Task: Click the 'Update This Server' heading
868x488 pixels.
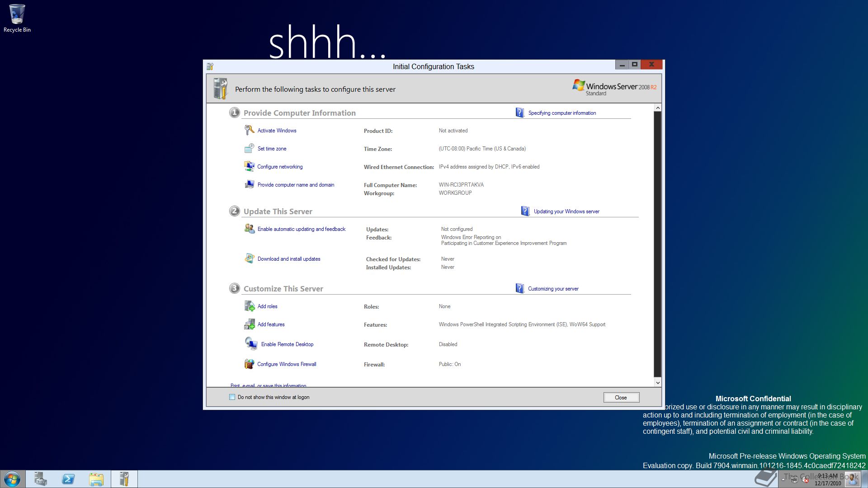Action: [278, 211]
